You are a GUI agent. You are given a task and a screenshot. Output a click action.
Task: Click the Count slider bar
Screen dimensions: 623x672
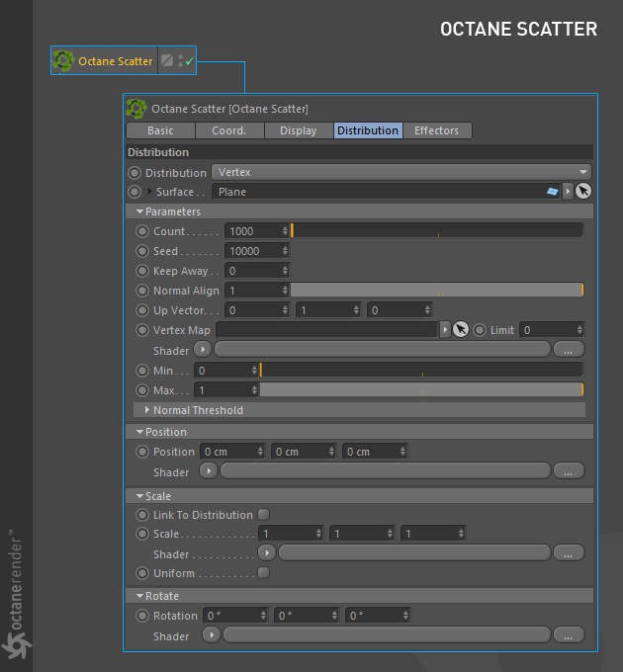click(437, 230)
